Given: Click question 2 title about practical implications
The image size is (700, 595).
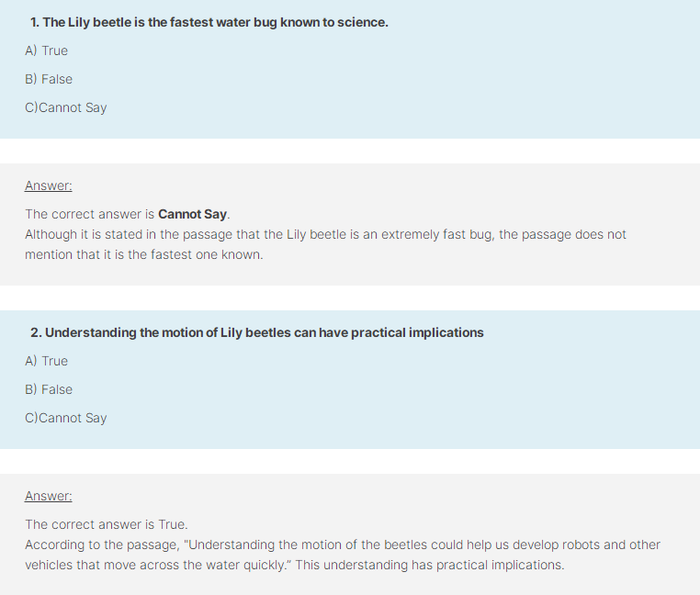Looking at the screenshot, I should click(x=257, y=332).
